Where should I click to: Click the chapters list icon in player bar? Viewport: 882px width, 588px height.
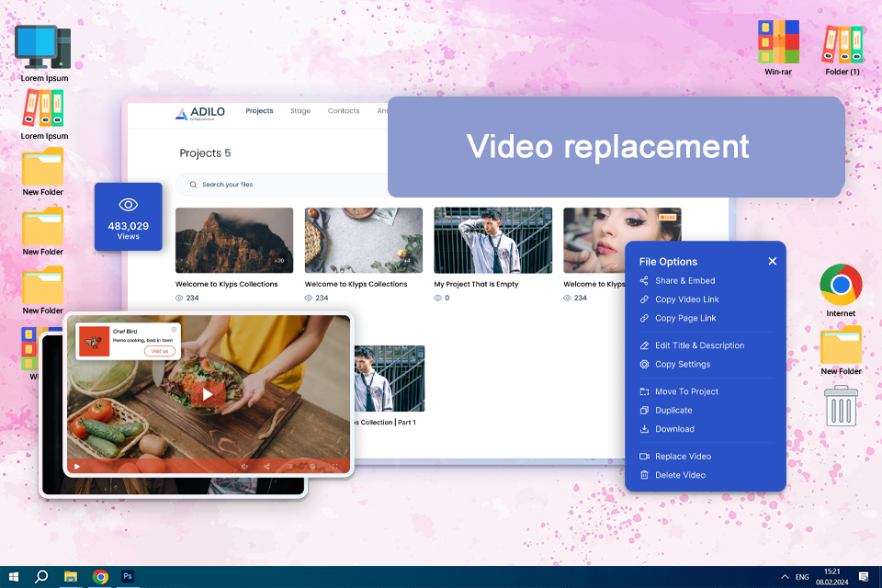[289, 467]
